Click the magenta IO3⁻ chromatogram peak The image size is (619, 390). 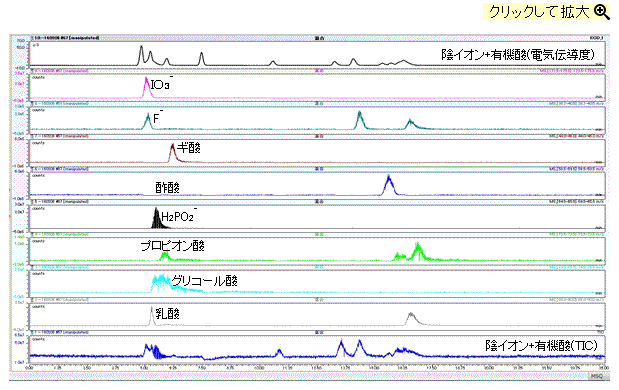coord(146,88)
